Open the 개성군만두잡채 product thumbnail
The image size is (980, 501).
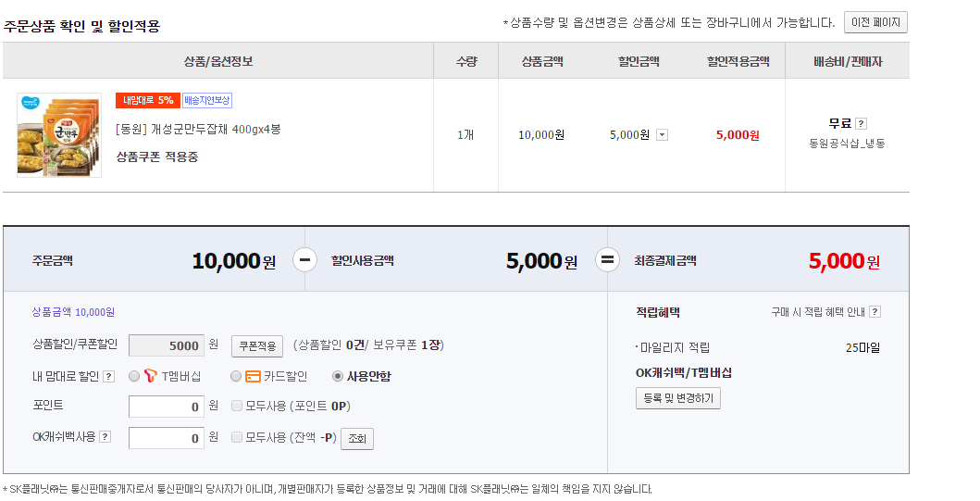click(59, 135)
